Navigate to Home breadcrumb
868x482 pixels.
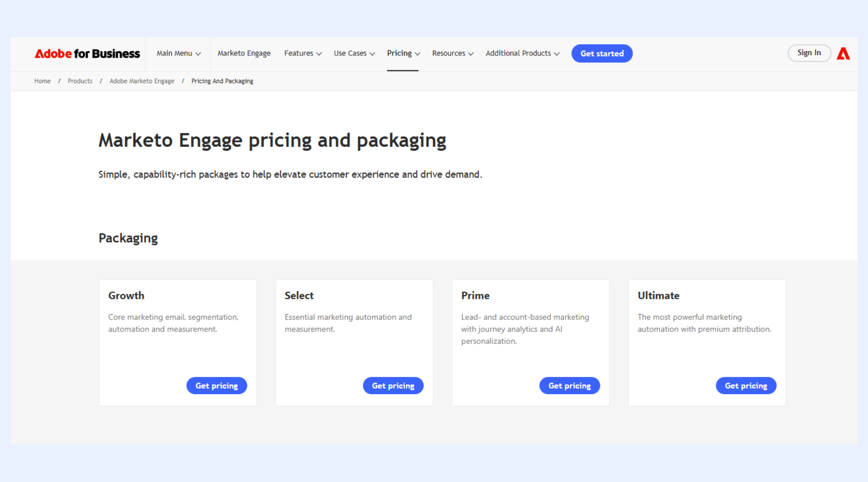tap(42, 81)
